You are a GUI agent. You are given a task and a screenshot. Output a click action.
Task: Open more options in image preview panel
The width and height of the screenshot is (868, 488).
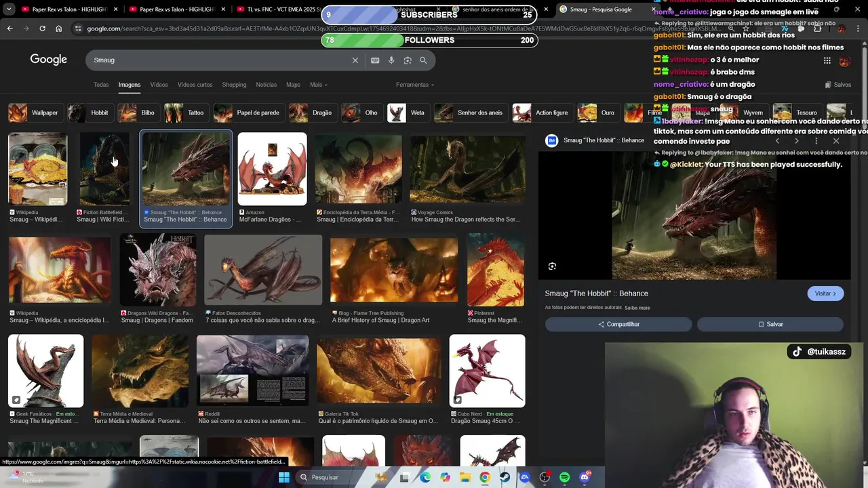[816, 141]
